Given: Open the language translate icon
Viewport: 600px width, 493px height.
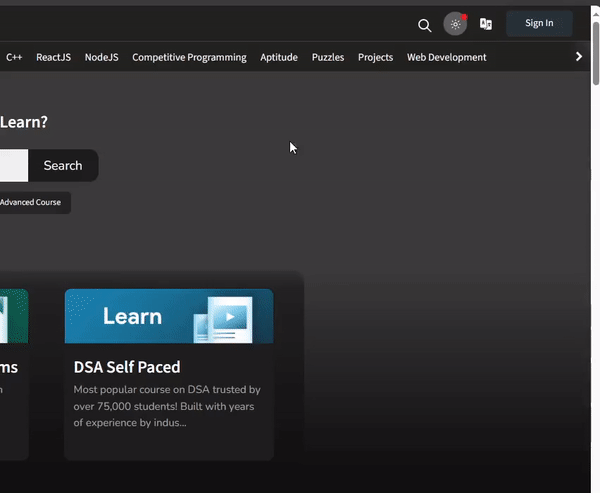Looking at the screenshot, I should click(486, 24).
